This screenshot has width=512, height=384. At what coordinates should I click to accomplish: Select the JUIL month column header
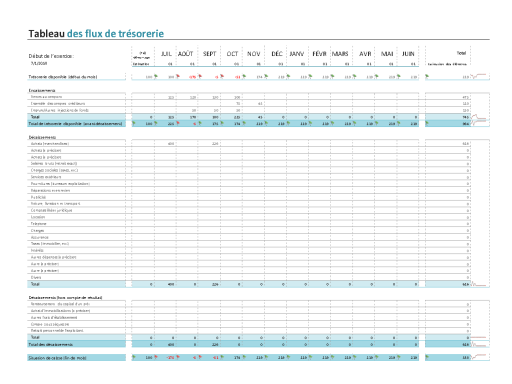tap(166, 54)
